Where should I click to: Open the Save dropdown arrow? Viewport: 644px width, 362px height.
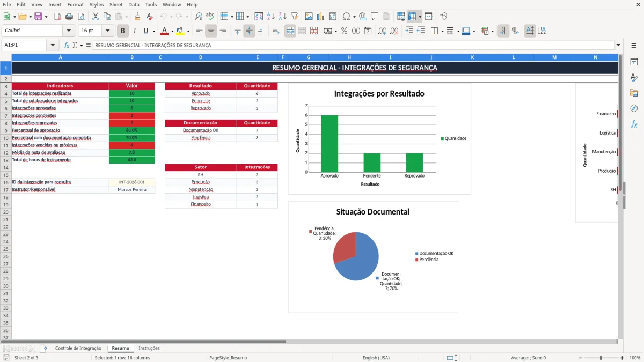[x=46, y=17]
